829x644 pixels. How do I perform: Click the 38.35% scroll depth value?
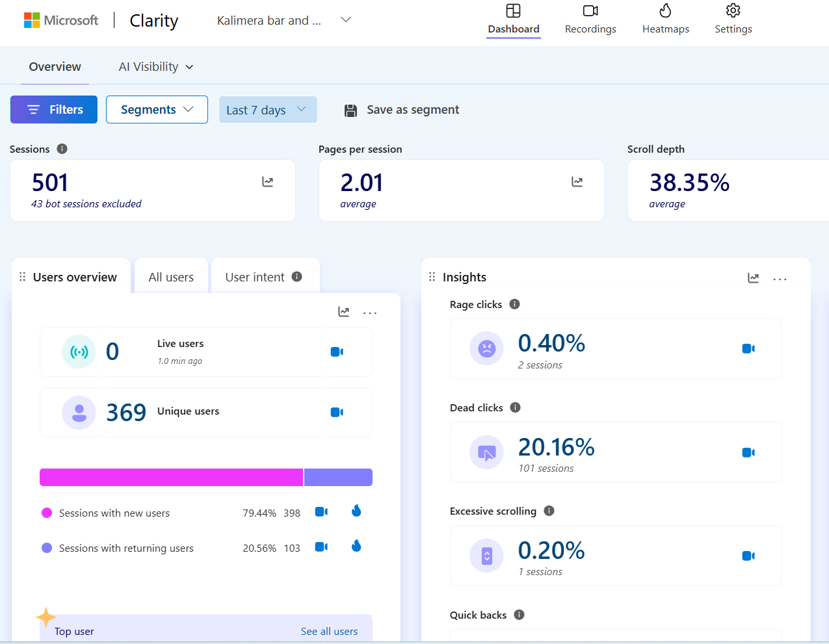coord(689,183)
